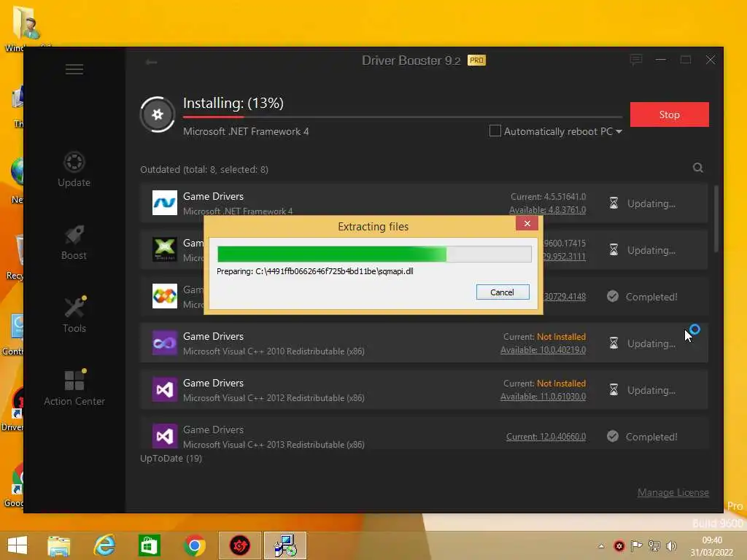Close the Extracting files dialog

[x=527, y=223]
